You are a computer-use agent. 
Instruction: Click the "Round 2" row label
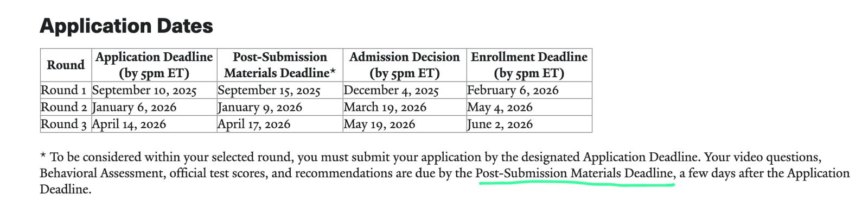(x=63, y=107)
